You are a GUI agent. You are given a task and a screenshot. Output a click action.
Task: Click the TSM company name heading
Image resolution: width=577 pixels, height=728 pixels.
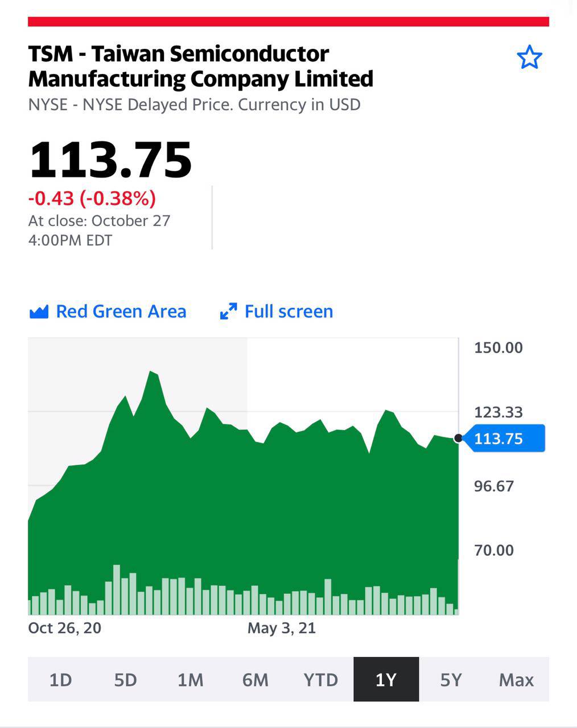pyautogui.click(x=201, y=66)
